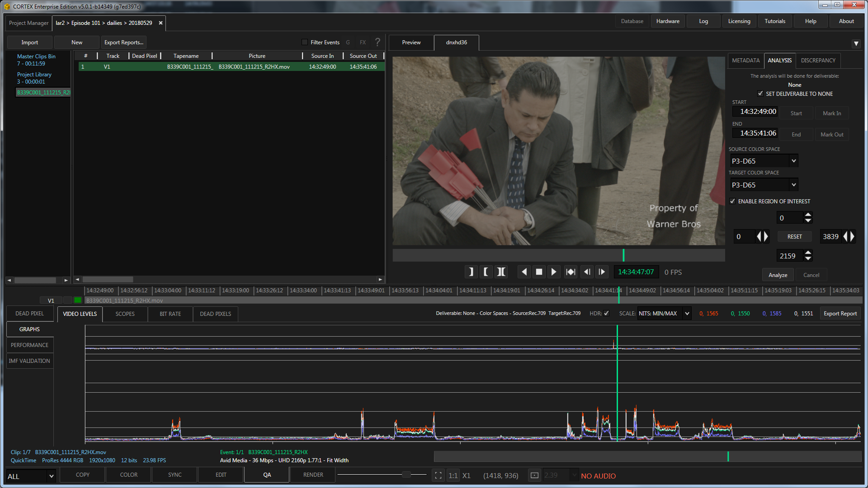Click the bottom ROI 2159 spinner

click(808, 256)
